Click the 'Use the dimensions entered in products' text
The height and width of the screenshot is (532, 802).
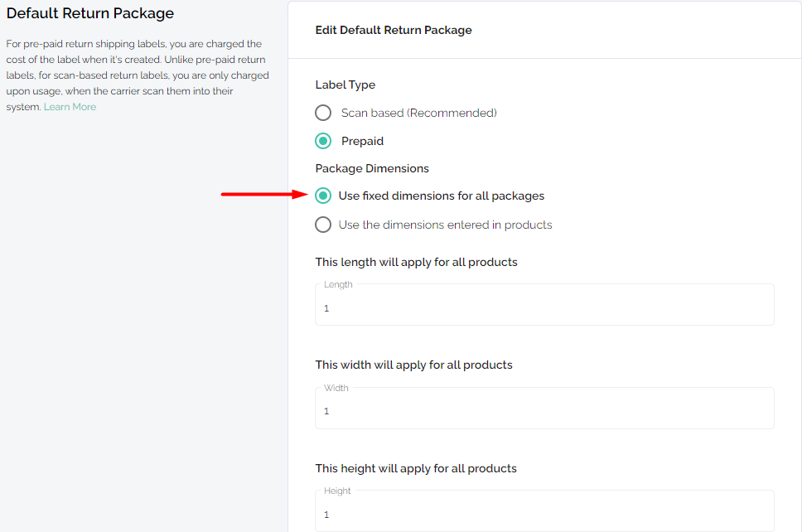445,225
